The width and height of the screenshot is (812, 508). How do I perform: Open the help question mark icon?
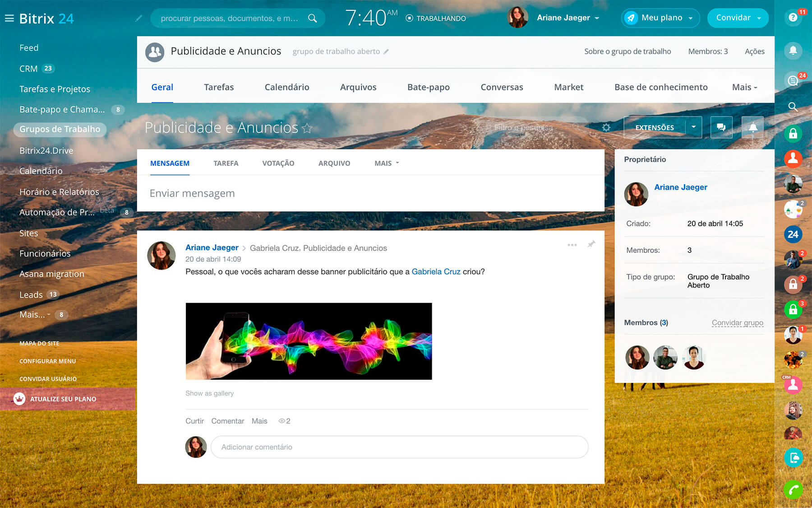coord(793,18)
